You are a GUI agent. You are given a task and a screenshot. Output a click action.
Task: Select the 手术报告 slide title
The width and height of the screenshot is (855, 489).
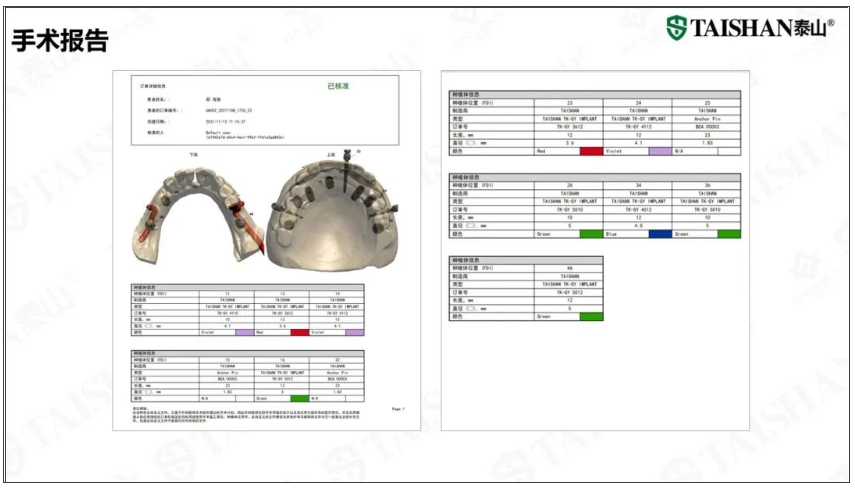60,40
